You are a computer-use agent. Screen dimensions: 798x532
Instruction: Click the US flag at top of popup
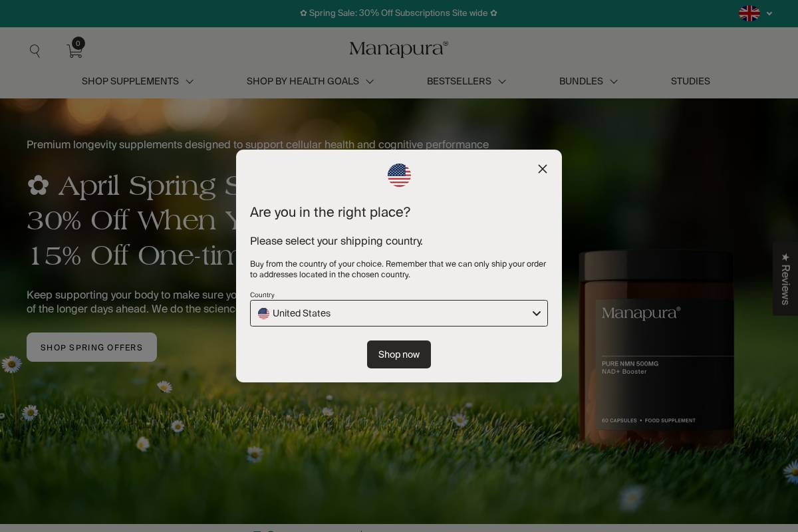pyautogui.click(x=399, y=175)
